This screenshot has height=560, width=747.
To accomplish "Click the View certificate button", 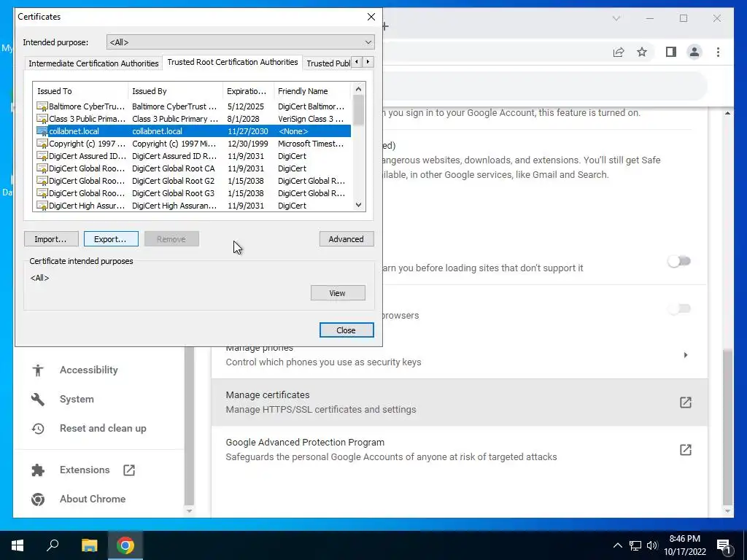I will 338,293.
